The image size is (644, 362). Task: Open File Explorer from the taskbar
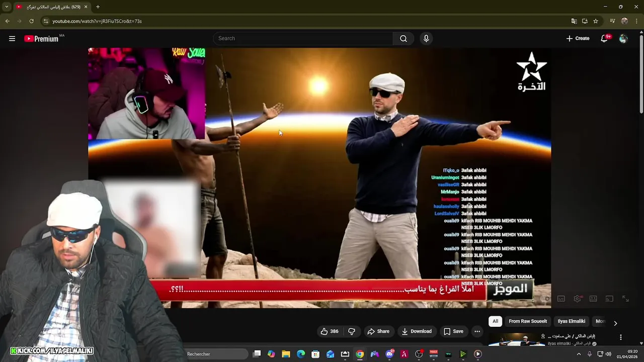point(286,354)
